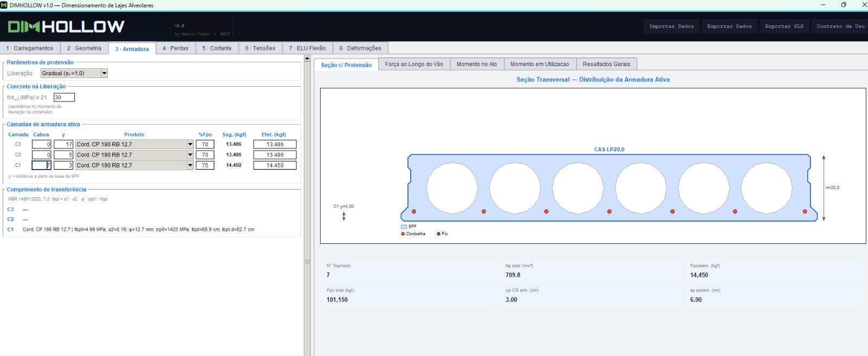Open the 6 · Tensões tab
This screenshot has height=356, width=868.
[260, 48]
